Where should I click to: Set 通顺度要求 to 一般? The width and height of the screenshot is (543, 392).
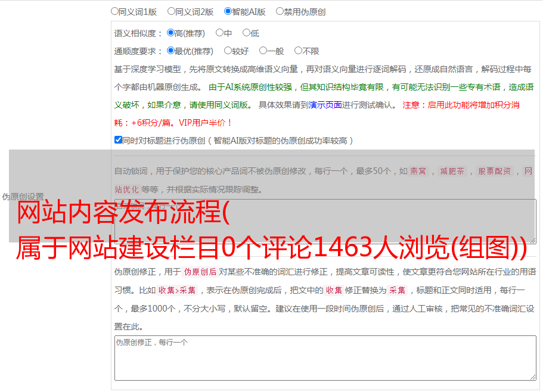coord(263,51)
